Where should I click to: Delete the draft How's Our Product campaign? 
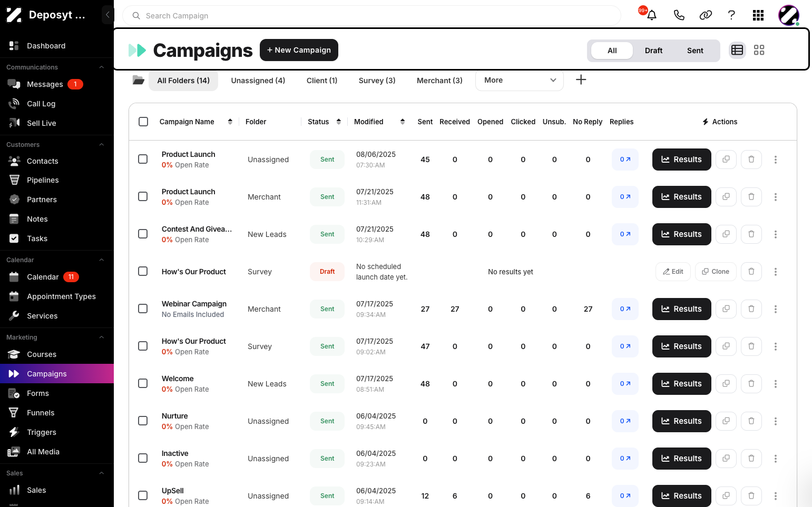(x=751, y=272)
